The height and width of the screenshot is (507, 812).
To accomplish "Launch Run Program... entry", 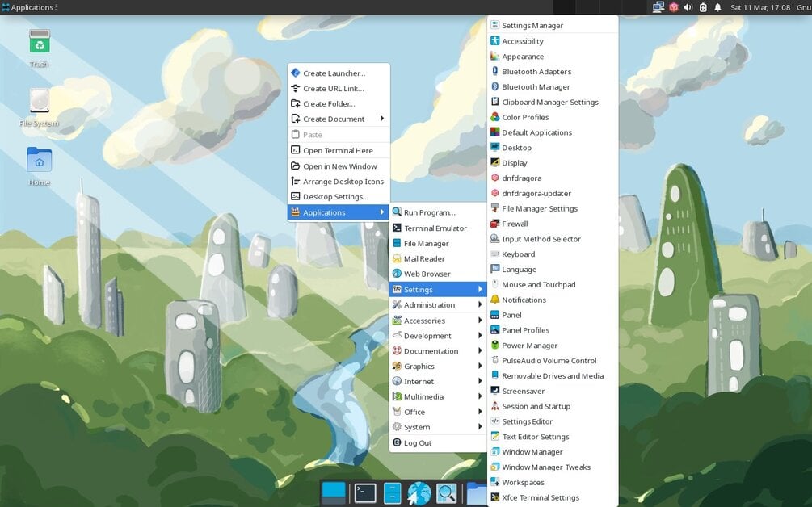I will [x=438, y=212].
